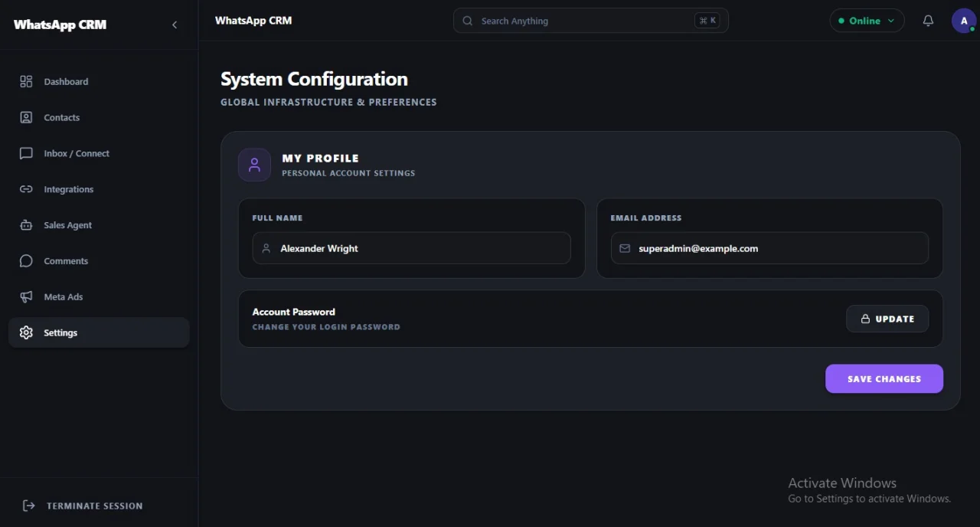Viewport: 980px width, 527px height.
Task: Click the Account Password label
Action: click(x=294, y=312)
